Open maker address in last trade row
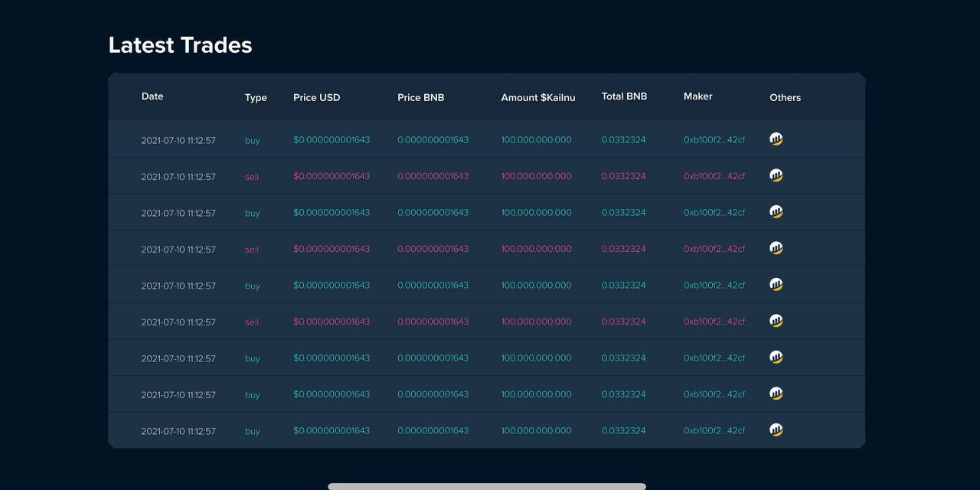 [714, 431]
